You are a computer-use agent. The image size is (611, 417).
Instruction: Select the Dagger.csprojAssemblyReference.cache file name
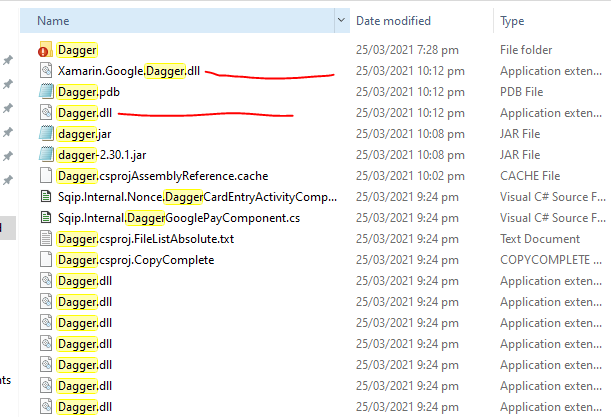click(162, 176)
